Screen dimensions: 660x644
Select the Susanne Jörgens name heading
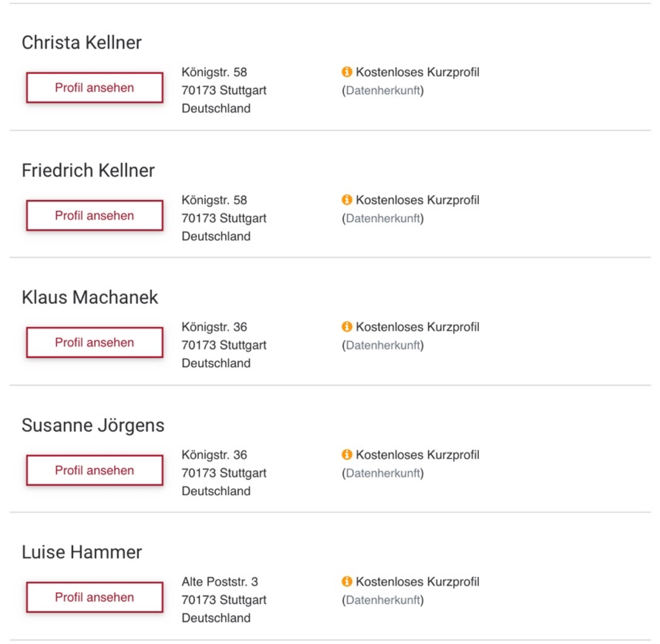93,425
